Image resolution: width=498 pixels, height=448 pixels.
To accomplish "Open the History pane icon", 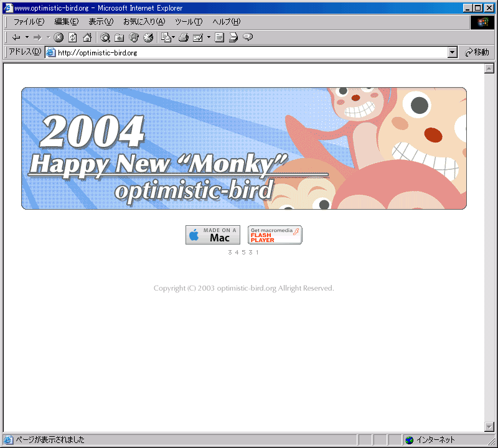I will (148, 37).
